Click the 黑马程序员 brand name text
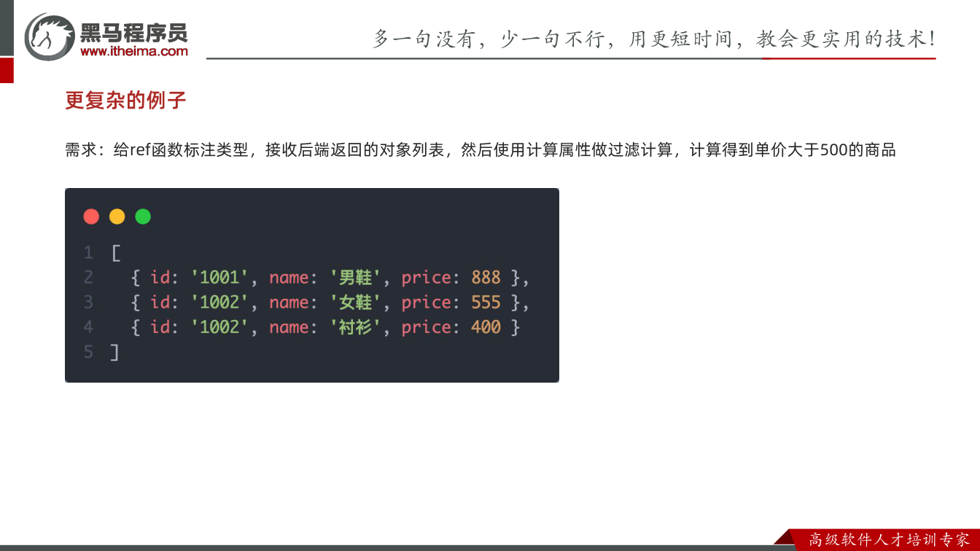The height and width of the screenshot is (551, 980). [x=134, y=32]
